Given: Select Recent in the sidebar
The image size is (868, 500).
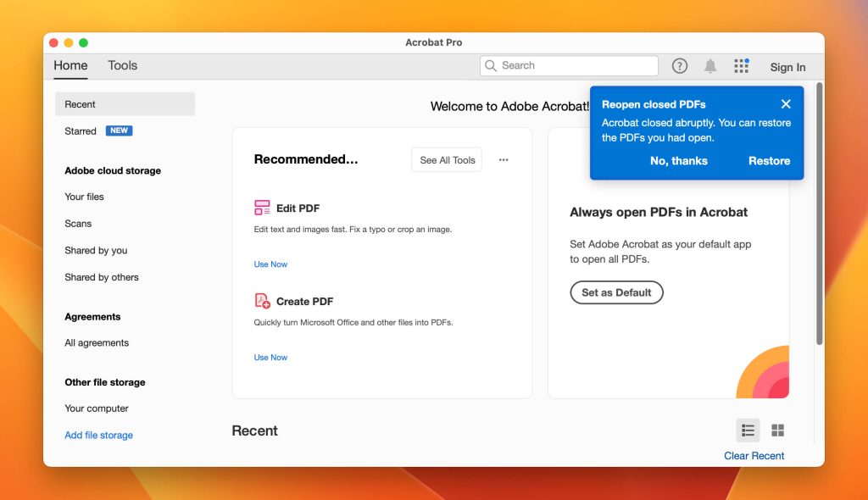Looking at the screenshot, I should [125, 104].
